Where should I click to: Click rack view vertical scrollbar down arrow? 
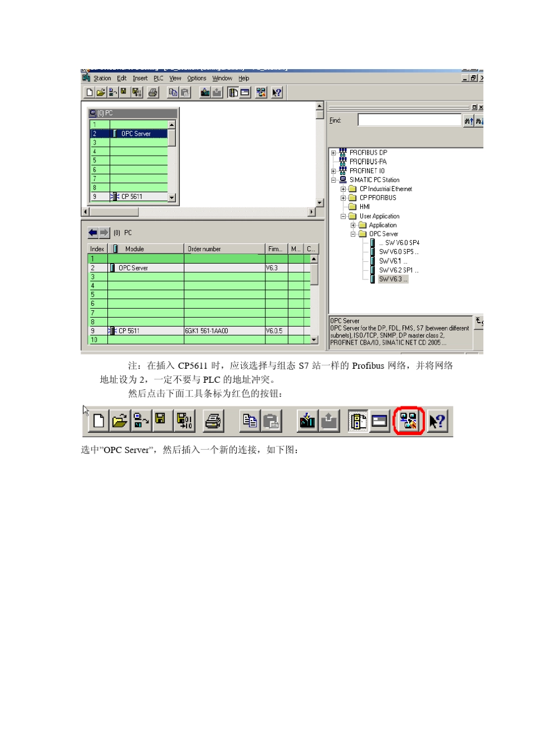172,198
